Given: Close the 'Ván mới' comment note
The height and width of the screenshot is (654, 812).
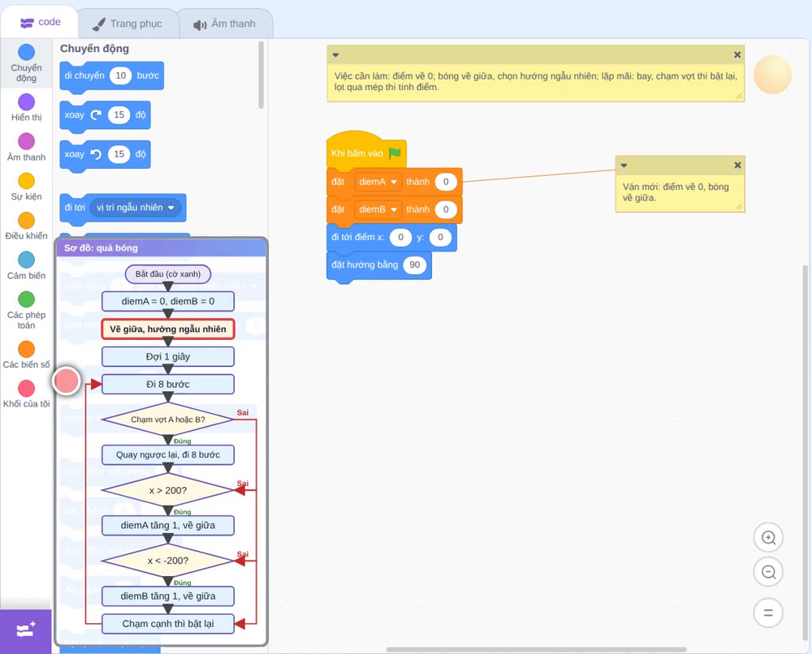Looking at the screenshot, I should 737,165.
